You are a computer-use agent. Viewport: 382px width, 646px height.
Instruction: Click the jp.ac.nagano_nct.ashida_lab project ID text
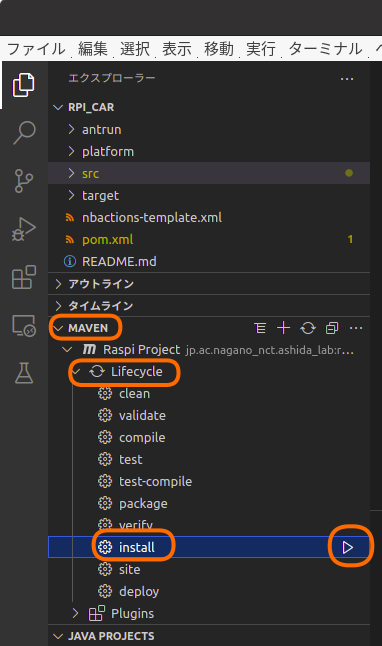point(270,350)
